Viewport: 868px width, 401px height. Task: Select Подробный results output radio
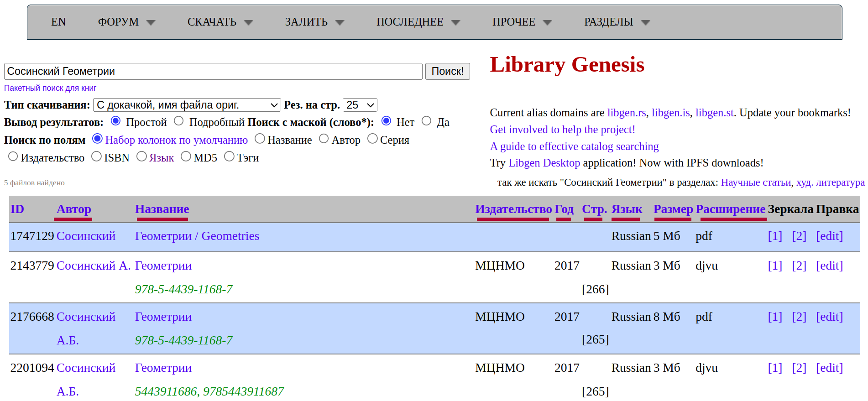click(x=179, y=121)
